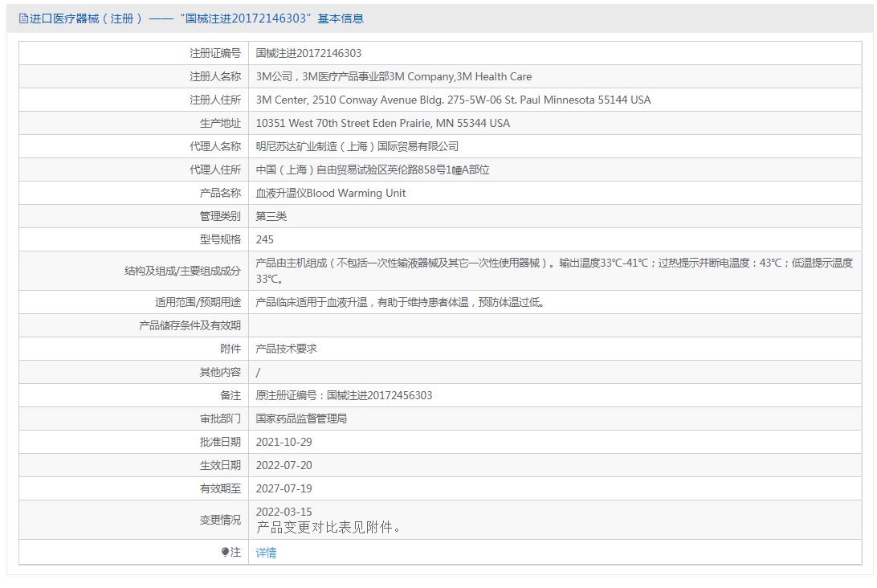The width and height of the screenshot is (877, 588).
Task: Click the 生产地址 label
Action: (220, 123)
